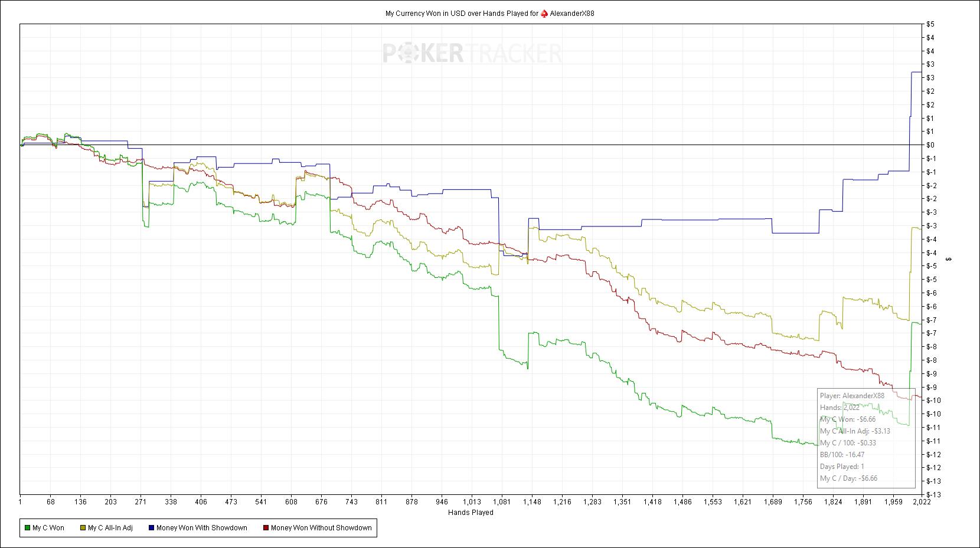This screenshot has height=548, width=980.
Task: Click the red spade icon in chart title
Action: click(x=544, y=14)
